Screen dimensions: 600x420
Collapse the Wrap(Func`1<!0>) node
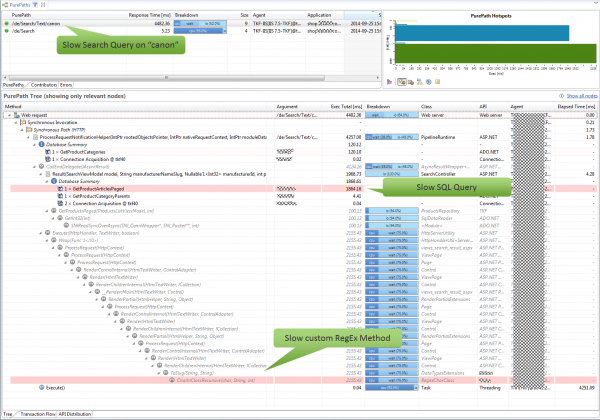47,240
